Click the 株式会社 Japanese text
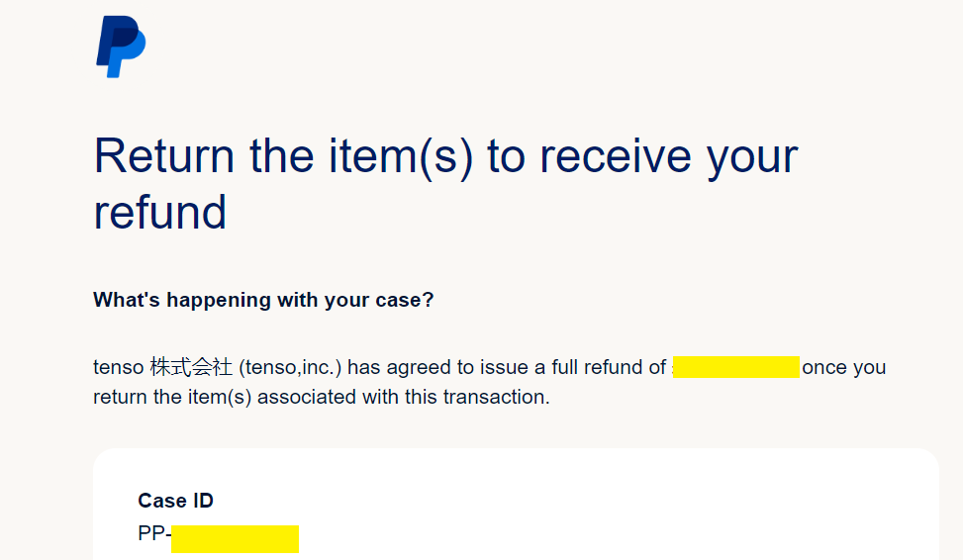Viewport: 963px width, 560px height. click(x=192, y=368)
